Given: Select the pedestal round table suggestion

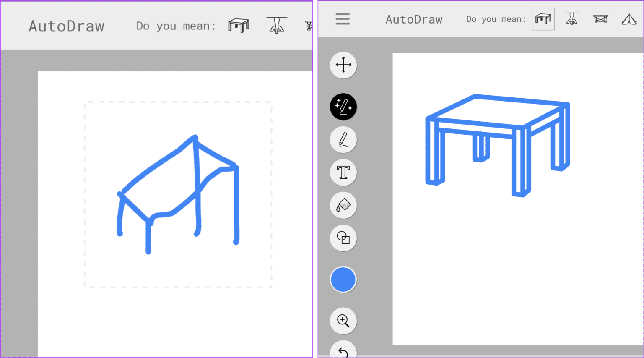Looking at the screenshot, I should click(572, 18).
